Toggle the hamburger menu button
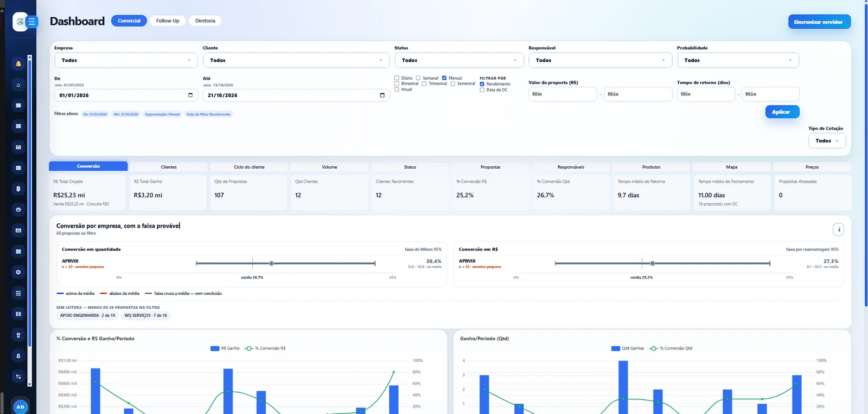This screenshot has height=414, width=868. point(32,22)
